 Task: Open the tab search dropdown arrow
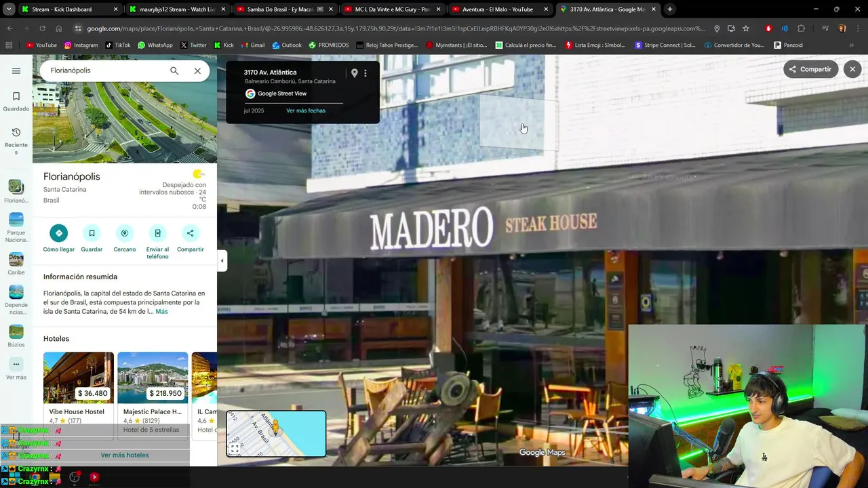(9, 9)
